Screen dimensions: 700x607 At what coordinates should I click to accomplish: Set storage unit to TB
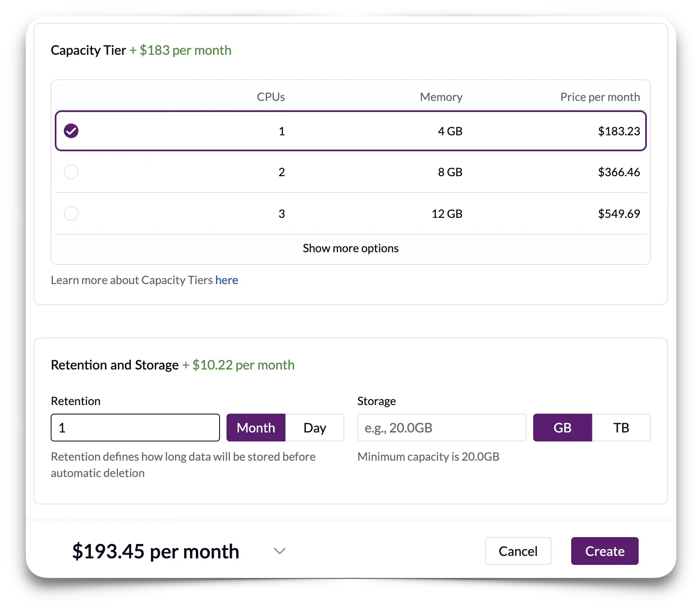point(621,428)
